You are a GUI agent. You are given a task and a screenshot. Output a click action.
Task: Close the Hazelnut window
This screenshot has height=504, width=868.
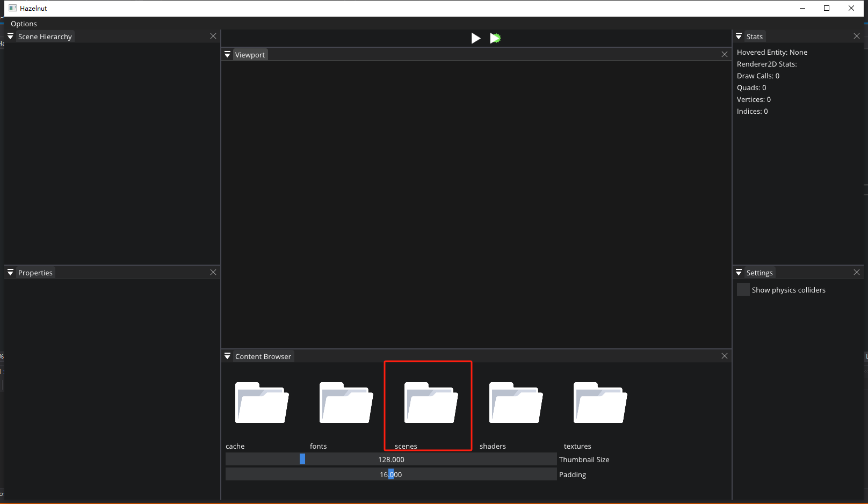[x=851, y=8]
